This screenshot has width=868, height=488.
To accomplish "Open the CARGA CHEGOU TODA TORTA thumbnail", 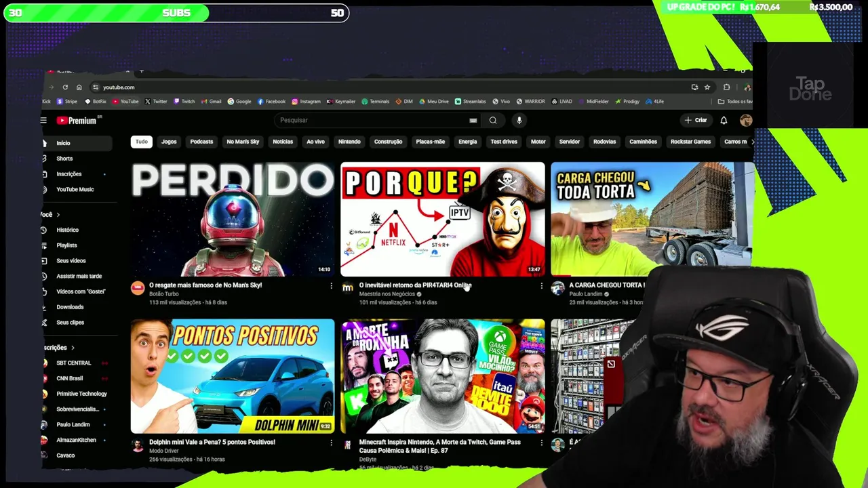I will click(652, 219).
